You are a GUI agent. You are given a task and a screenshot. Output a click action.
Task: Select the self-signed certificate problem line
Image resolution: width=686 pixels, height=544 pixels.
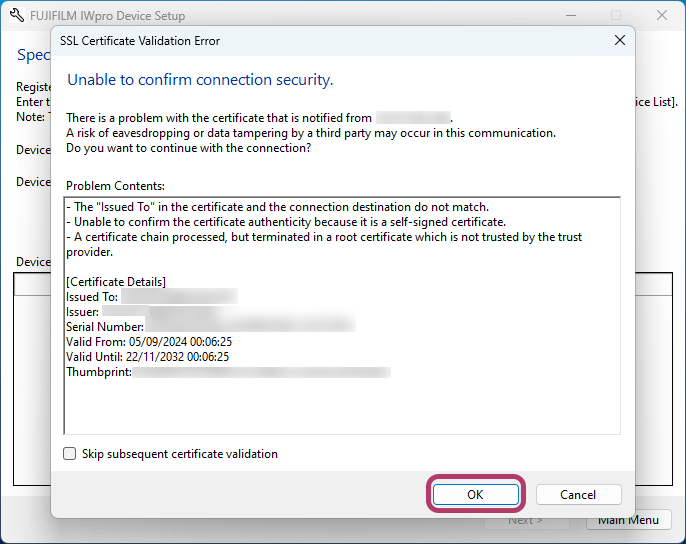coord(286,222)
